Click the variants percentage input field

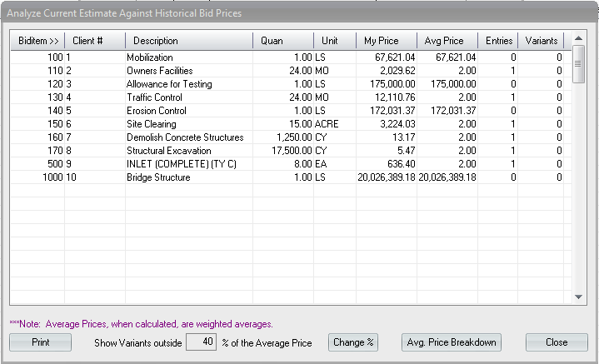coord(202,342)
